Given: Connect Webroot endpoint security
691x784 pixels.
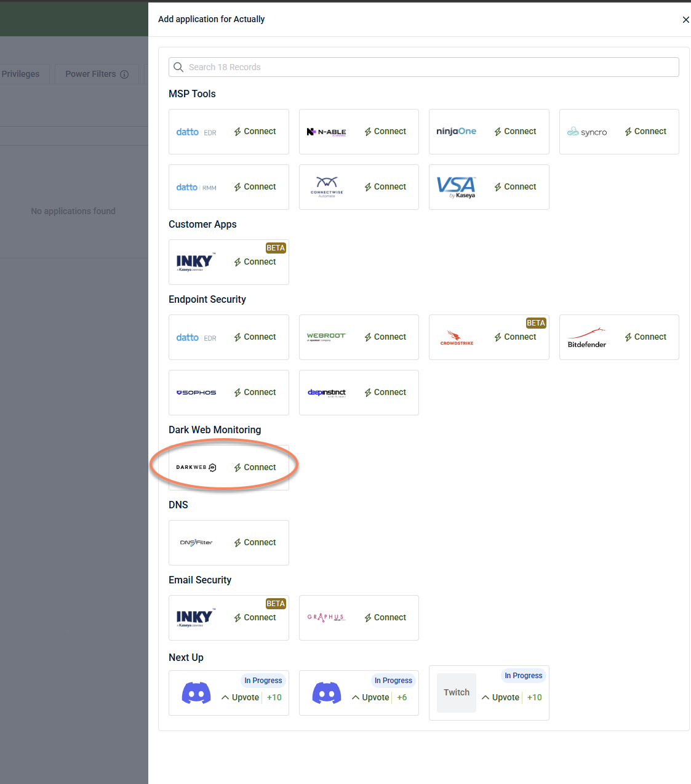Looking at the screenshot, I should click(x=385, y=337).
